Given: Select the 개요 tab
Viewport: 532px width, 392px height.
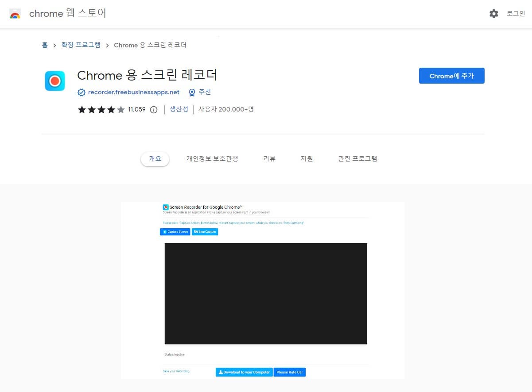Looking at the screenshot, I should click(x=155, y=158).
